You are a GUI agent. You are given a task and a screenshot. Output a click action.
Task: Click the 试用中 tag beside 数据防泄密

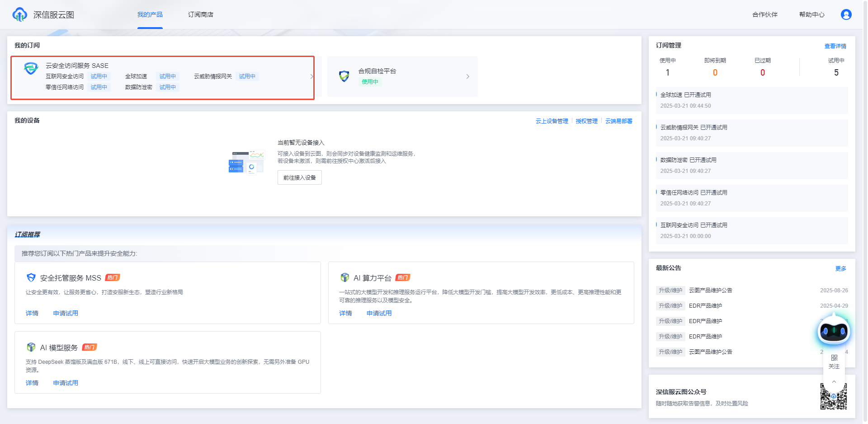tap(168, 87)
